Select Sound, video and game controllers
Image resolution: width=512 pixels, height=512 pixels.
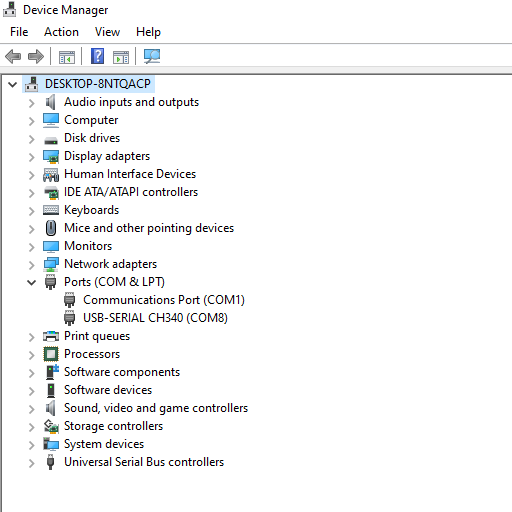(x=156, y=408)
